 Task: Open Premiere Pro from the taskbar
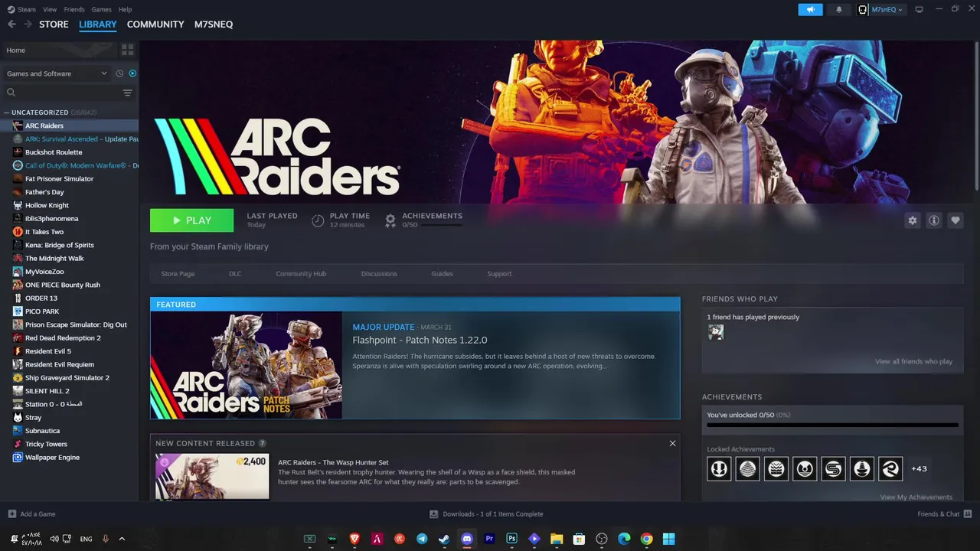pyautogui.click(x=489, y=539)
